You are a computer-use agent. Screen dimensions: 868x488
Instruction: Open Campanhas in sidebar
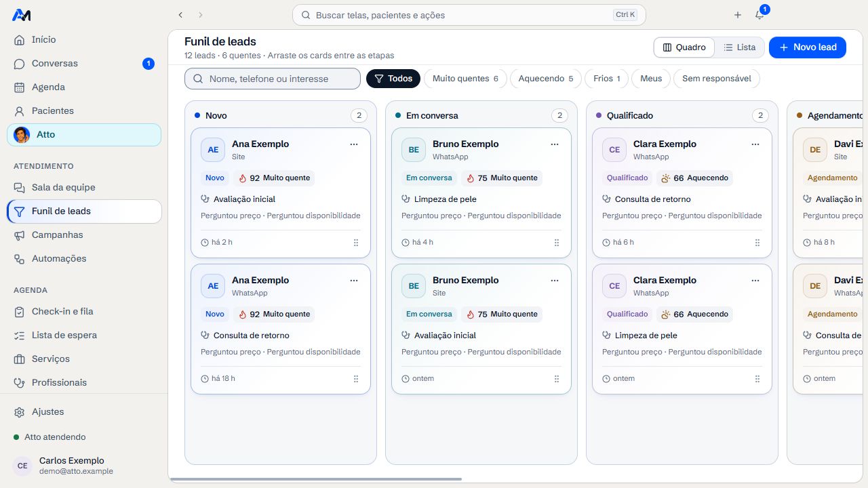point(84,235)
